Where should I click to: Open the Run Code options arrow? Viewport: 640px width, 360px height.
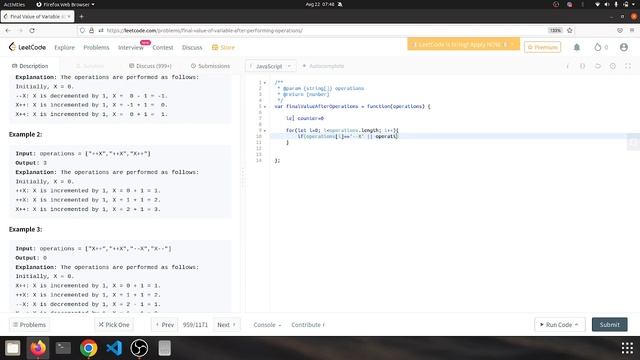[577, 324]
